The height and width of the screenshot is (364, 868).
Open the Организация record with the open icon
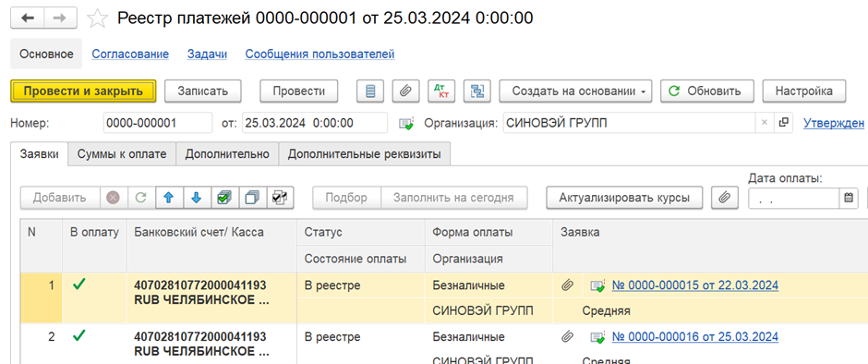pyautogui.click(x=783, y=123)
